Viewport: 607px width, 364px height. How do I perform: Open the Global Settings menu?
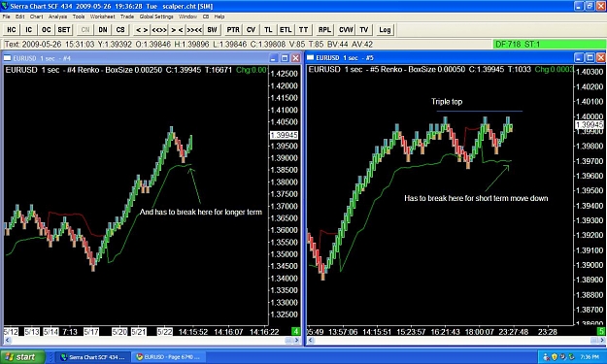156,17
